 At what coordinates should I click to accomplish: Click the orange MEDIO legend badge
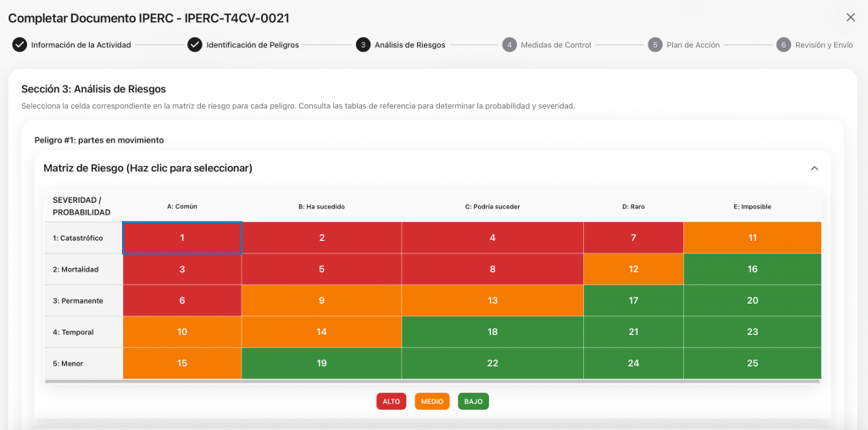click(432, 401)
